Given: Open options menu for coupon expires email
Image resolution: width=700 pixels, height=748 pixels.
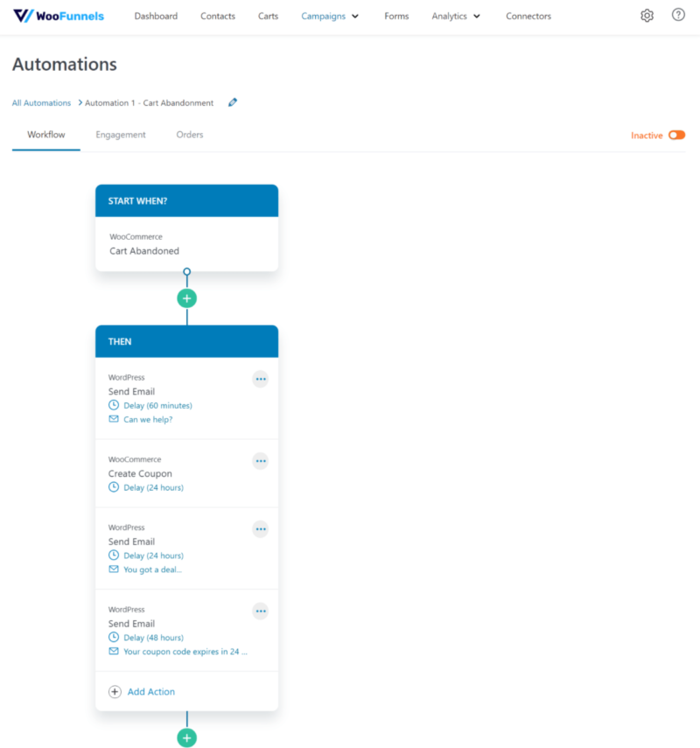Looking at the screenshot, I should coord(261,612).
